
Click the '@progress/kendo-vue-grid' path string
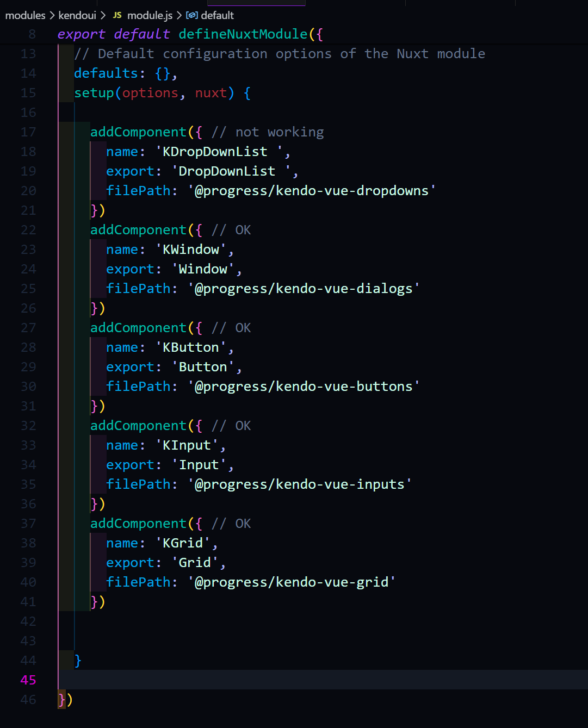(x=292, y=582)
